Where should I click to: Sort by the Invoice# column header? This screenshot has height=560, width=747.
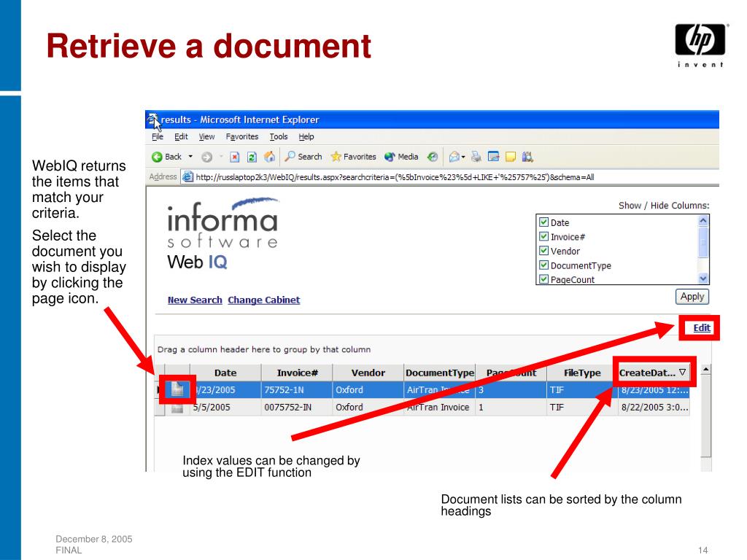tap(297, 373)
